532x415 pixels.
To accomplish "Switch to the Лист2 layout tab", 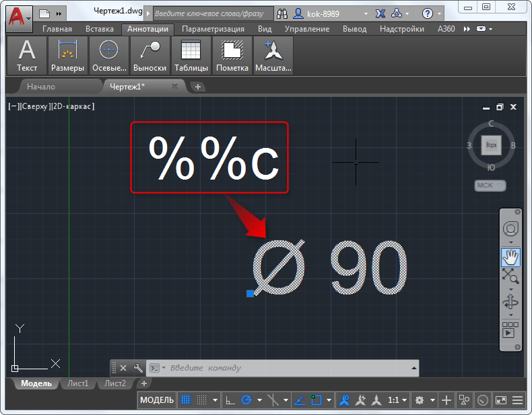I will pos(115,383).
